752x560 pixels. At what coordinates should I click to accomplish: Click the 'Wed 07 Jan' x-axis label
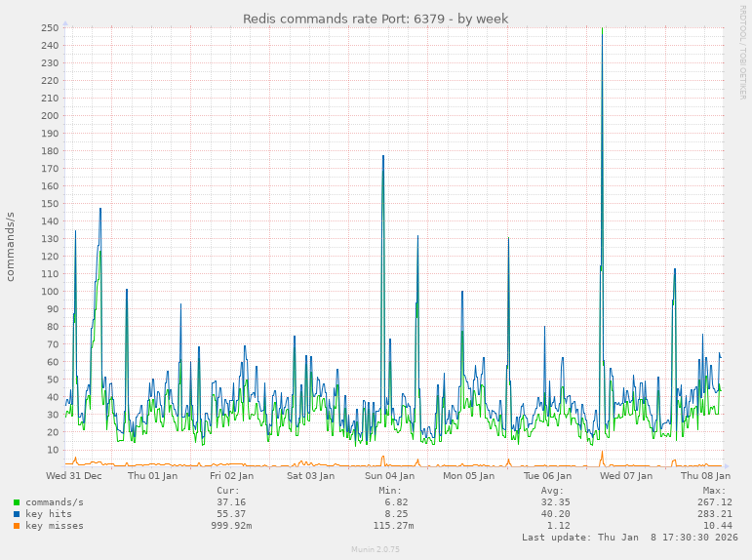pos(626,476)
